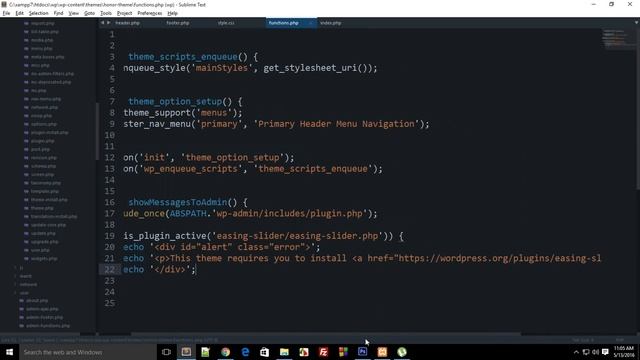The height and width of the screenshot is (360, 640).
Task: Click 'showMessagesToAdmin' function name on line 16
Action: [x=178, y=202]
